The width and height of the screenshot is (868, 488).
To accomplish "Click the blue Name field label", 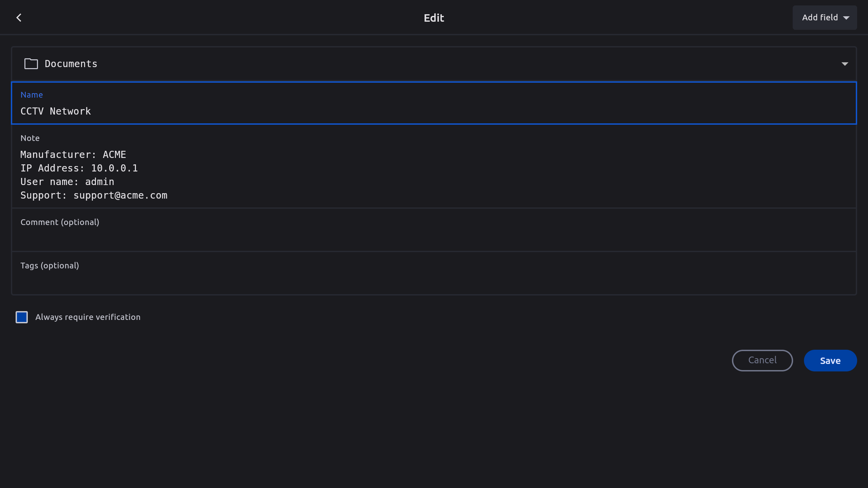I will 32,95.
